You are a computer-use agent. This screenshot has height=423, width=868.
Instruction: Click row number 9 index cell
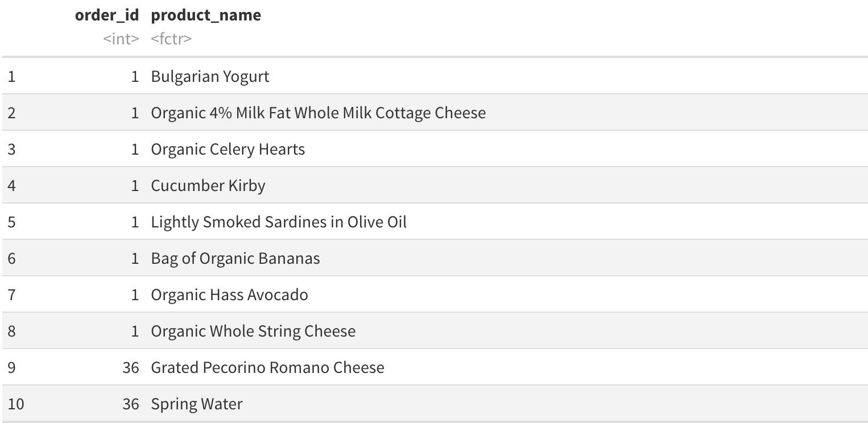click(11, 367)
